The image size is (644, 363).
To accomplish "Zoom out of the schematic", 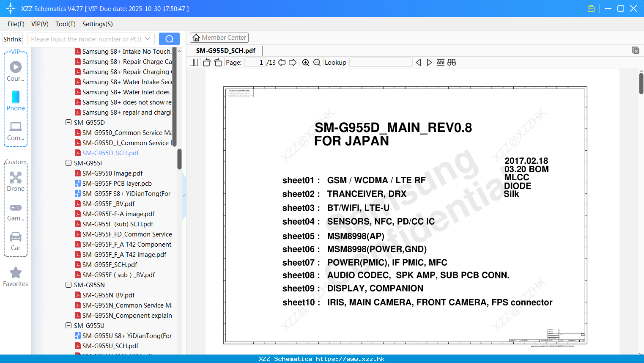I will tap(317, 62).
